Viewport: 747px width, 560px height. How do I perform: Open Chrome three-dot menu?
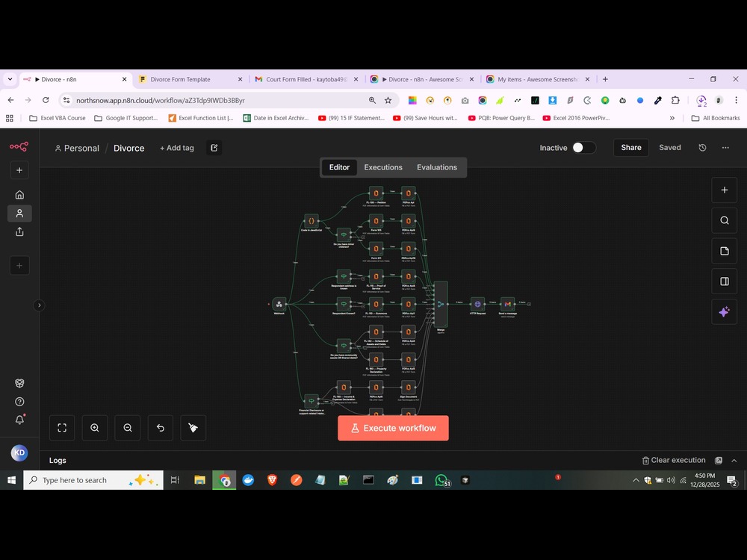click(x=736, y=101)
